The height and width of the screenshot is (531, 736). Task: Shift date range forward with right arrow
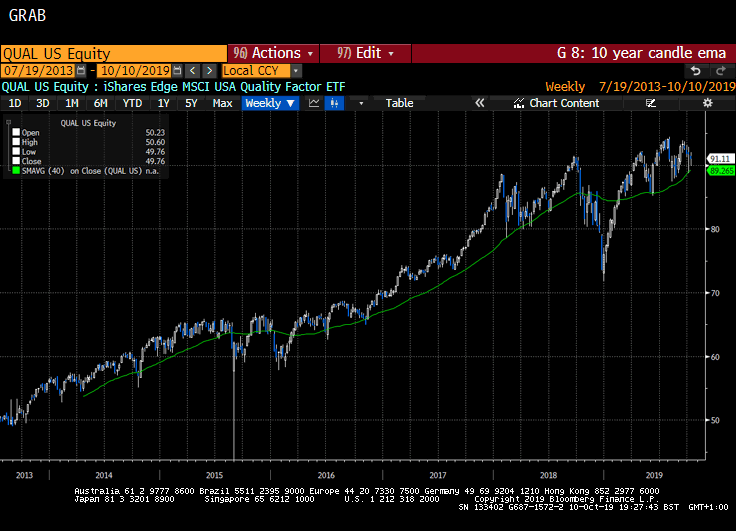pyautogui.click(x=209, y=71)
